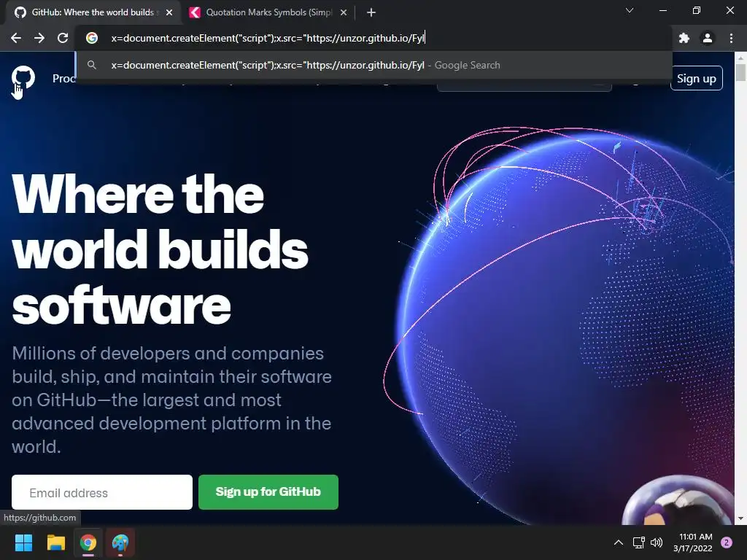This screenshot has height=560, width=747.
Task: Click the search magnifier in suggestion row
Action: pyautogui.click(x=92, y=65)
